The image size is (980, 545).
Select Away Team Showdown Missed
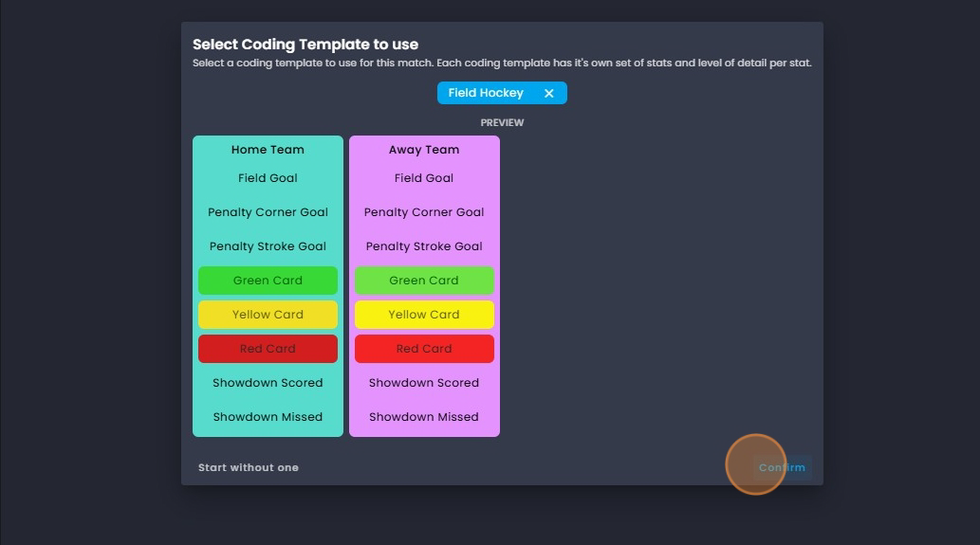click(x=424, y=417)
